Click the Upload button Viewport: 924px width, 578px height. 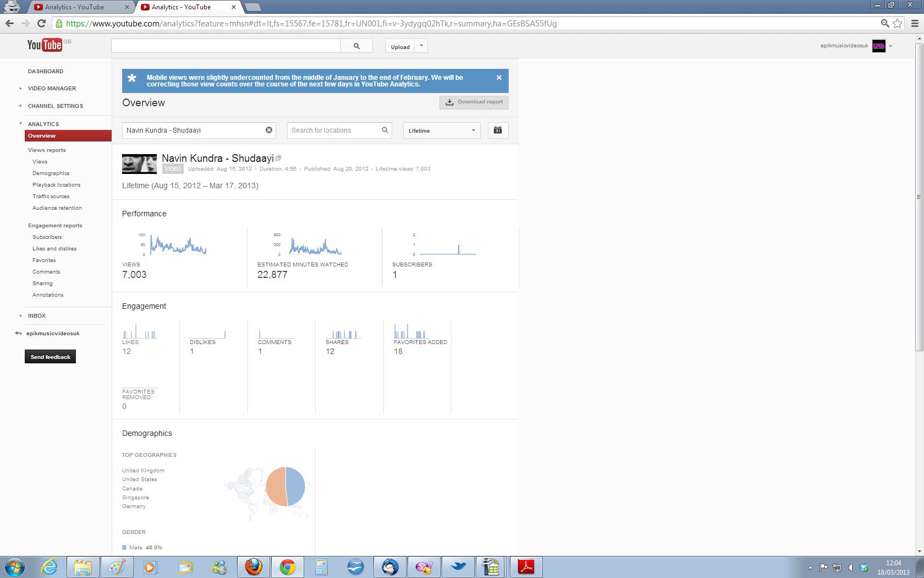pyautogui.click(x=400, y=46)
